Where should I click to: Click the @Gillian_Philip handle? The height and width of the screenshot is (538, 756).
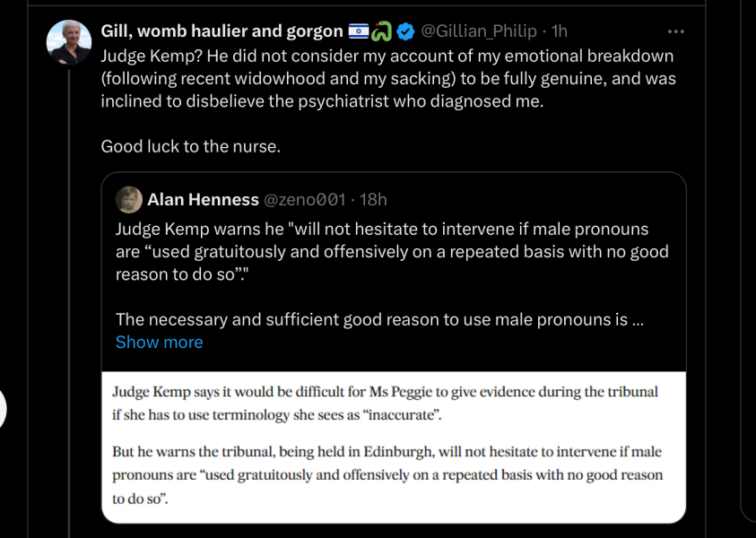click(479, 31)
